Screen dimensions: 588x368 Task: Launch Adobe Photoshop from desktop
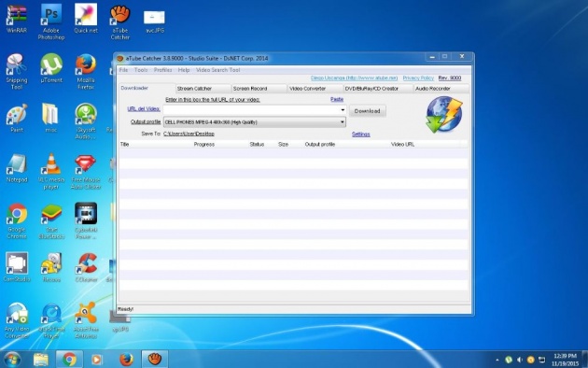click(x=51, y=21)
